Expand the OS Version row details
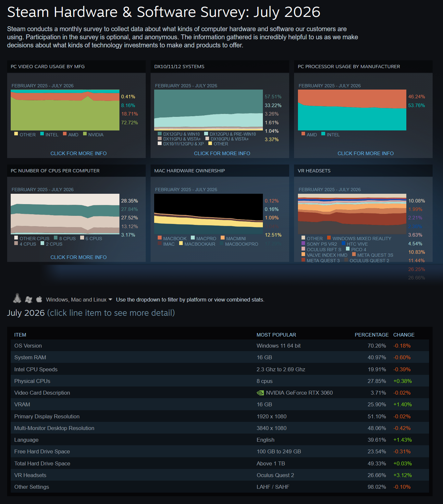Screen dimensions: 443x504 tap(220, 346)
